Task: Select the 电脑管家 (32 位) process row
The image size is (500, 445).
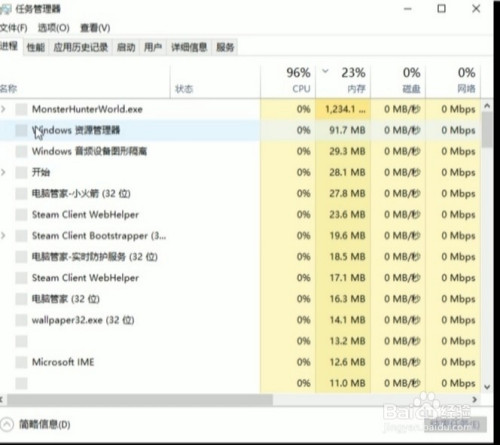Action: tap(240, 299)
